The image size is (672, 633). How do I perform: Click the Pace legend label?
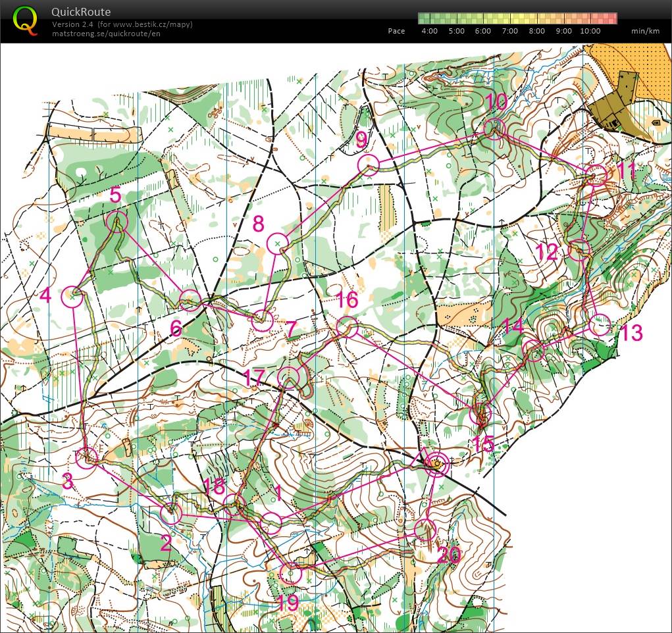click(396, 31)
